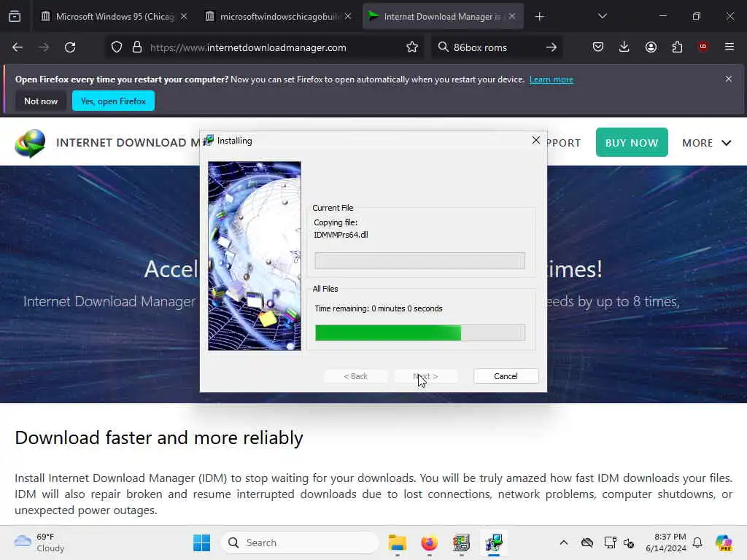747x560 pixels.
Task: Close the Microsoft Windows 95 tab
Action: 184,17
